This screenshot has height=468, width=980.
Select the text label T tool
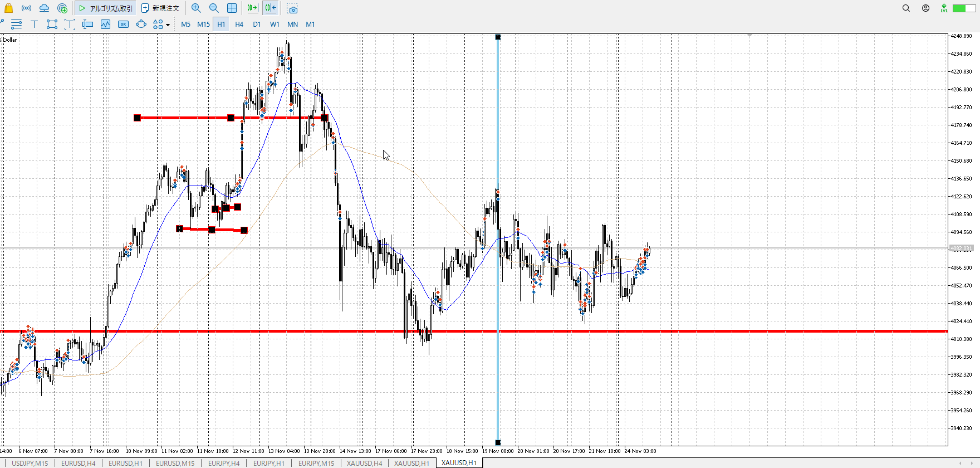[34, 25]
